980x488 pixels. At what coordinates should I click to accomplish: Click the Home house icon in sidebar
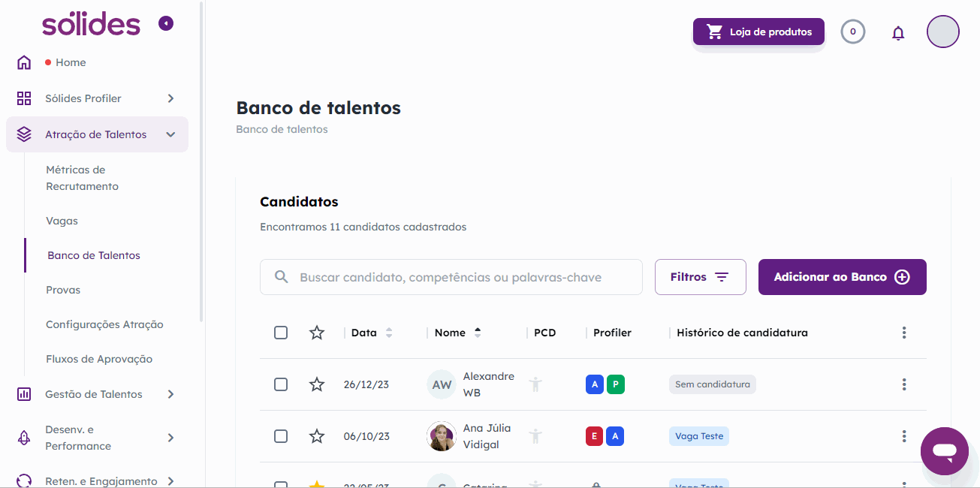(x=24, y=62)
